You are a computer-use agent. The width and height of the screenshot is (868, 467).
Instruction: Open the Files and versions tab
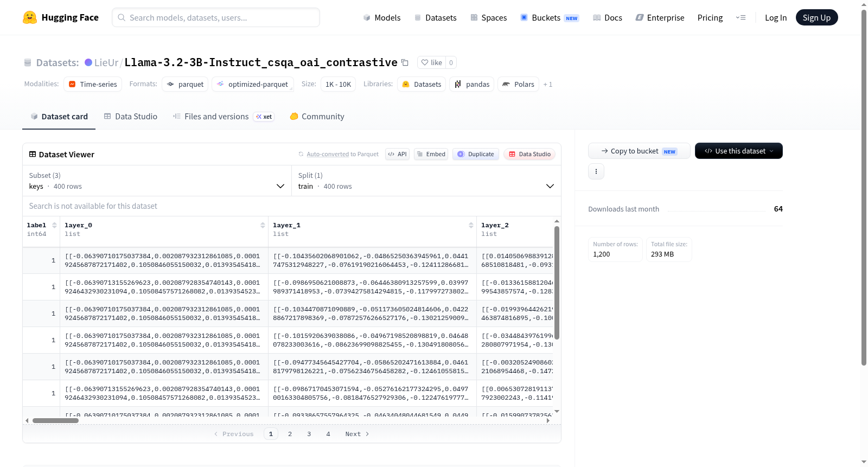[x=224, y=117]
